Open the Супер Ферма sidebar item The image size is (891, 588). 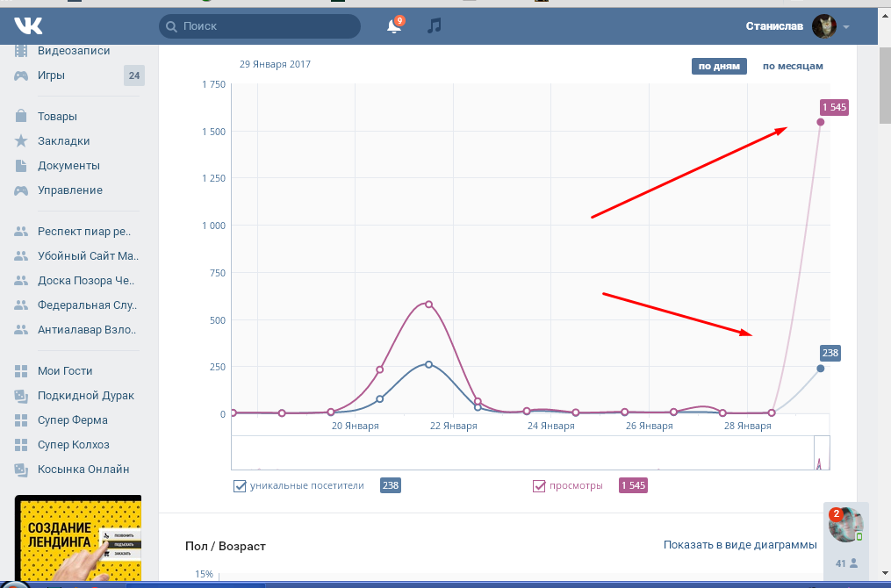coord(73,420)
